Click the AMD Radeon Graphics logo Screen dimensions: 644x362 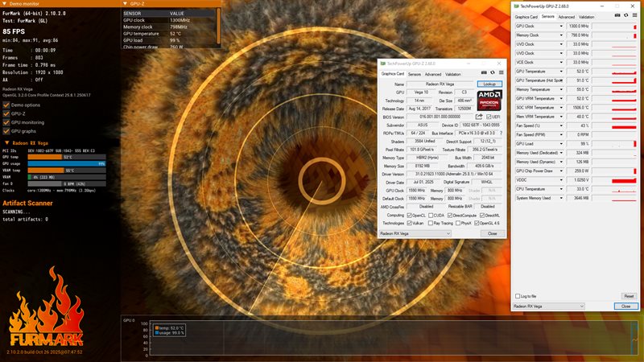[x=488, y=100]
